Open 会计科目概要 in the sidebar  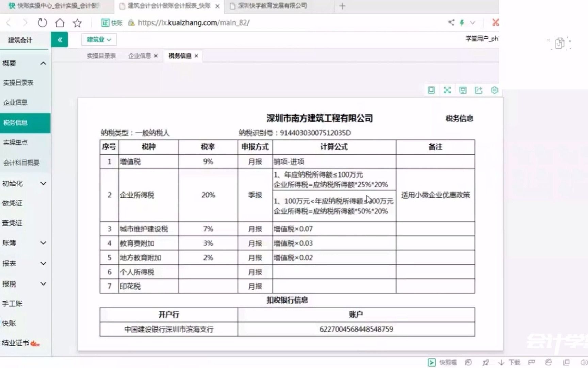(21, 163)
